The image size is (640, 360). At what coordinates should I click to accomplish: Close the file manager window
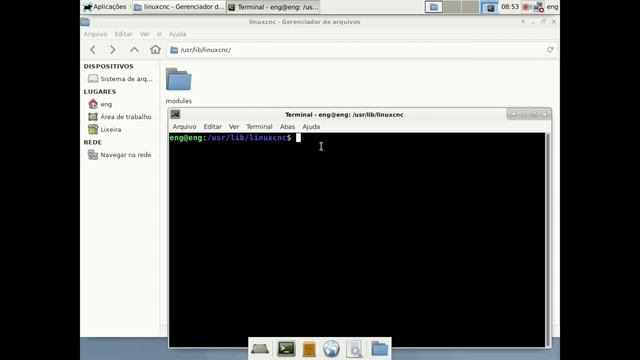(554, 22)
